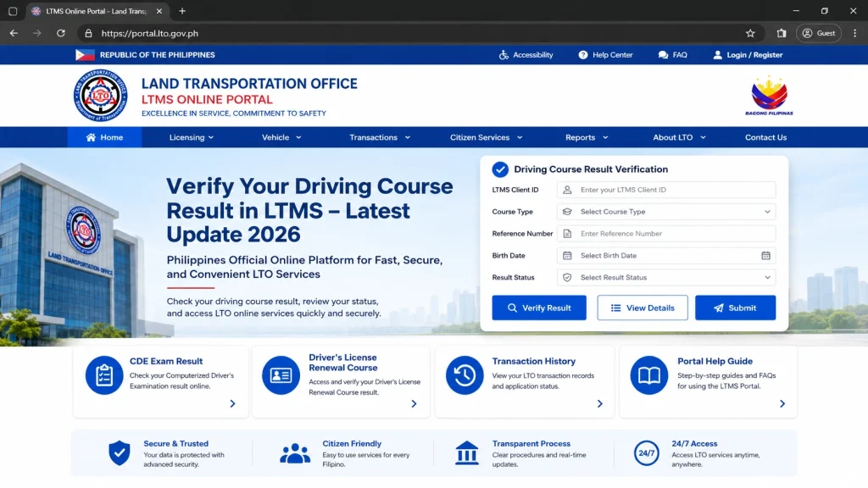Image resolution: width=868 pixels, height=488 pixels.
Task: View site info via the lock icon
Action: 88,33
